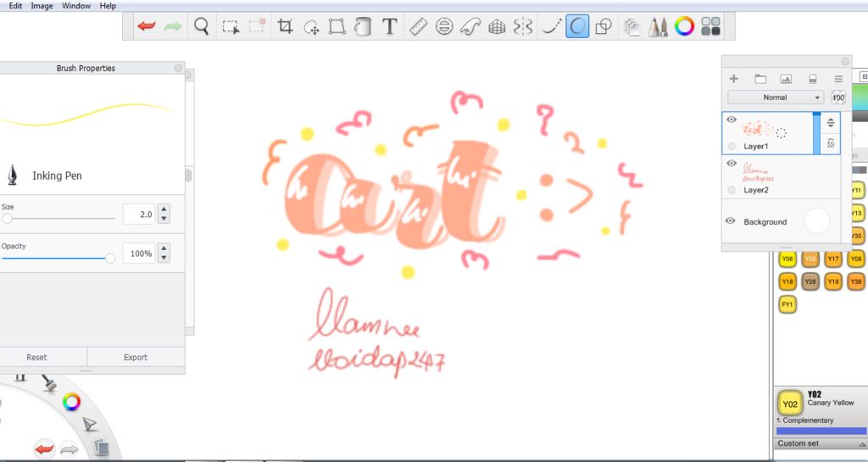Screen dimensions: 868x462
Task: Open the Background color circle
Action: tap(816, 220)
